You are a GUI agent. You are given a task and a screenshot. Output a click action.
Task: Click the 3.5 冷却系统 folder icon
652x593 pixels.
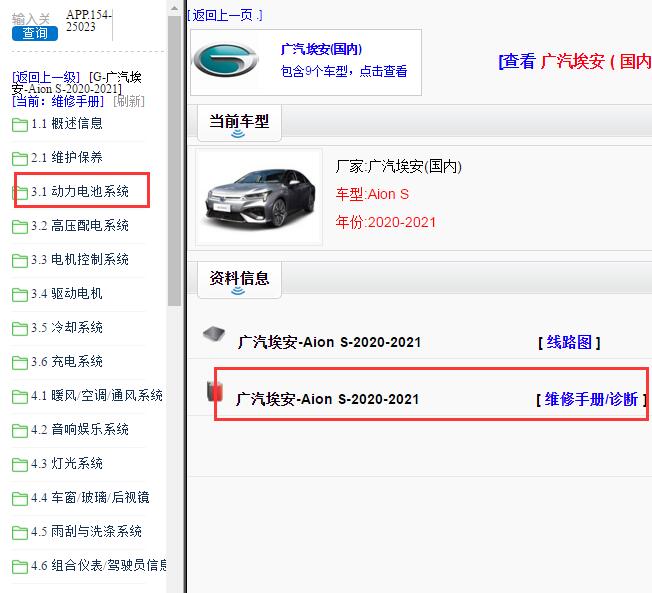coord(20,329)
